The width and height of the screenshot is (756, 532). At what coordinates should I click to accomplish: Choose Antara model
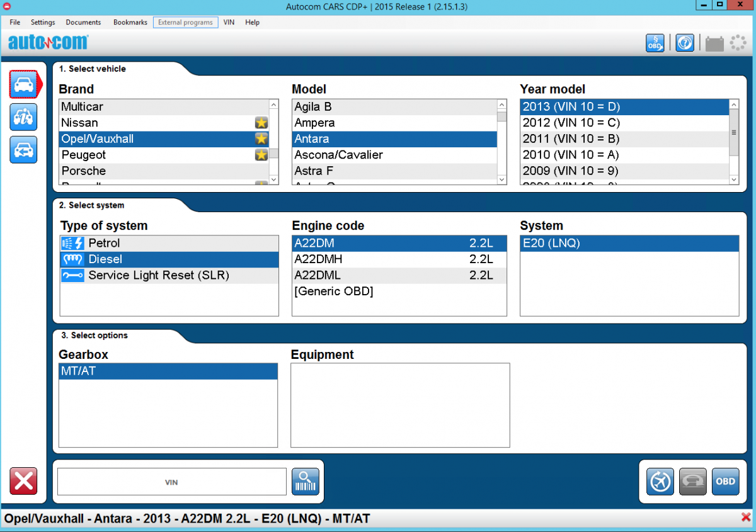[x=394, y=139]
